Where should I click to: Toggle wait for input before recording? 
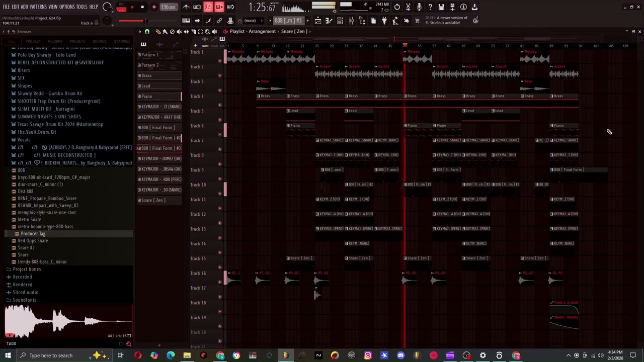(197, 7)
